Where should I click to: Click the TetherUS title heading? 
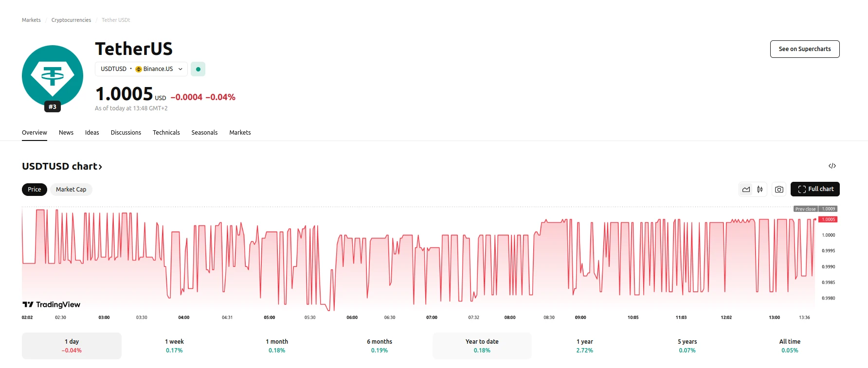134,49
